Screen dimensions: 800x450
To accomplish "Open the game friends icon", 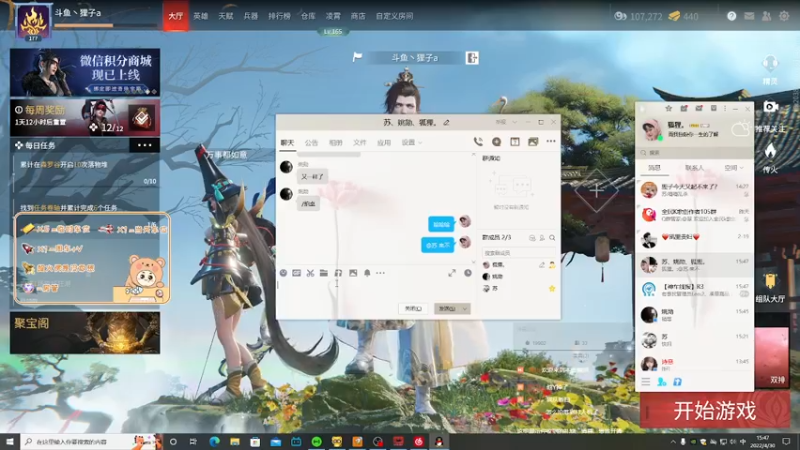I will click(x=766, y=16).
